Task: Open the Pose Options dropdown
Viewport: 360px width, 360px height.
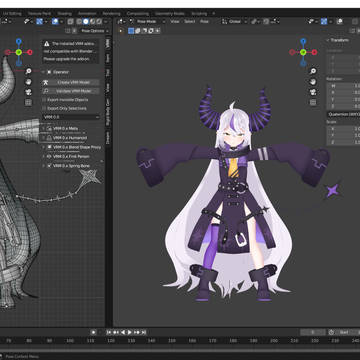Action: pyautogui.click(x=95, y=31)
